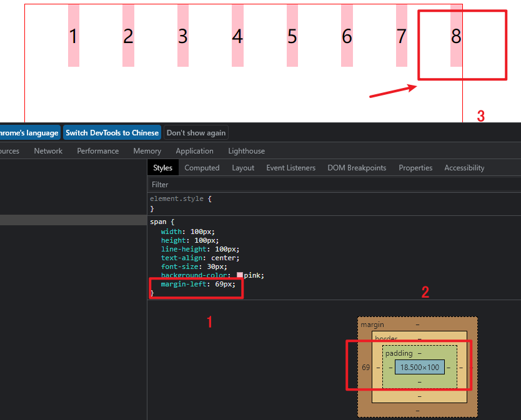Open the Network panel tab
This screenshot has height=420, width=521.
tap(48, 151)
